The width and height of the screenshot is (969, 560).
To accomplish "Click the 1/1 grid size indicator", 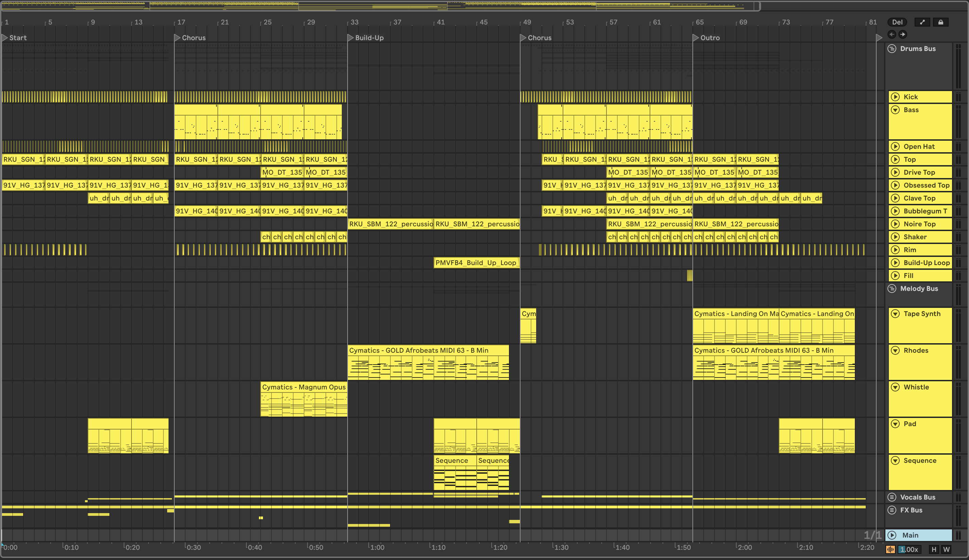I will click(x=872, y=536).
